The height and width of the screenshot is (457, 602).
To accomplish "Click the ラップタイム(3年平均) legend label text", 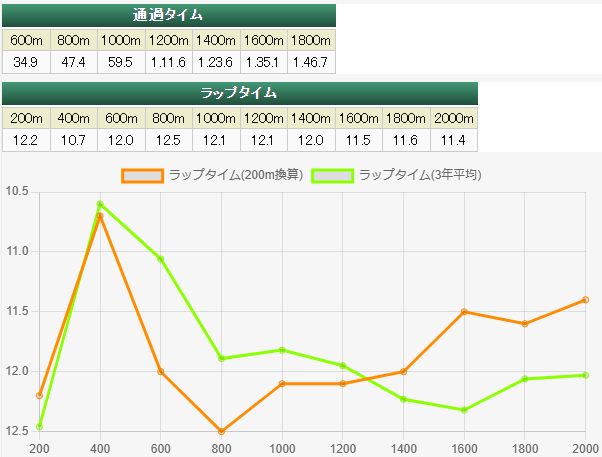I will 420,175.
